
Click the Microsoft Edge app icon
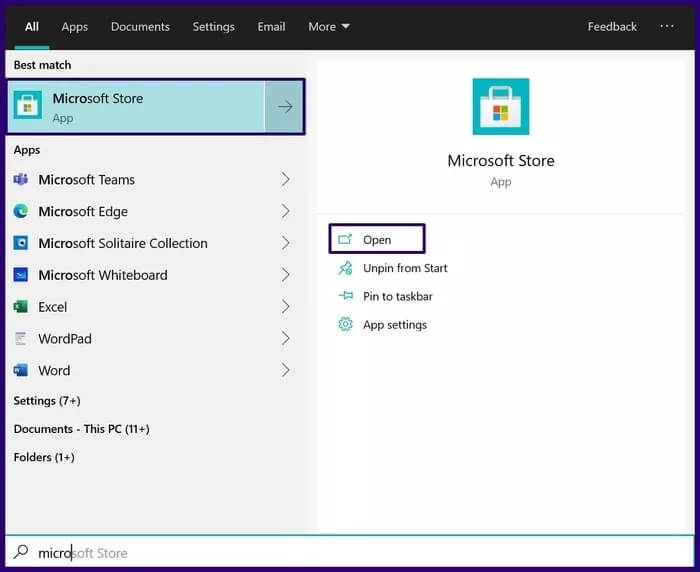(x=21, y=211)
